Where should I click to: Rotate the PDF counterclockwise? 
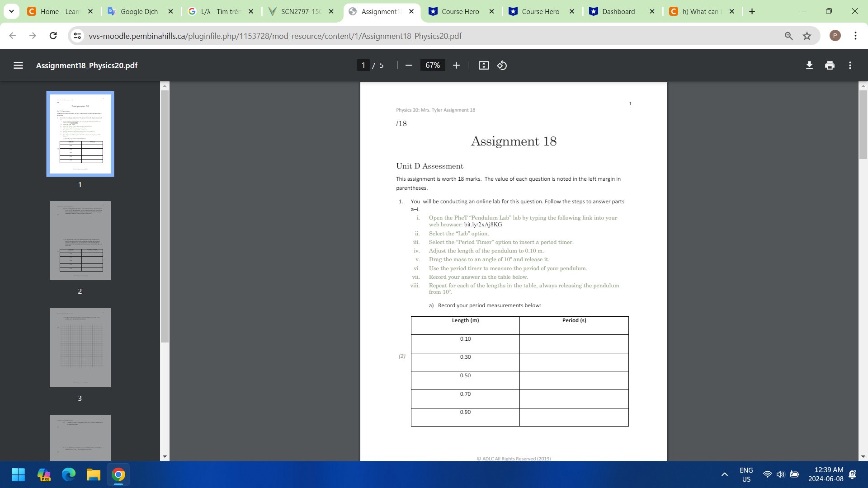tap(502, 65)
